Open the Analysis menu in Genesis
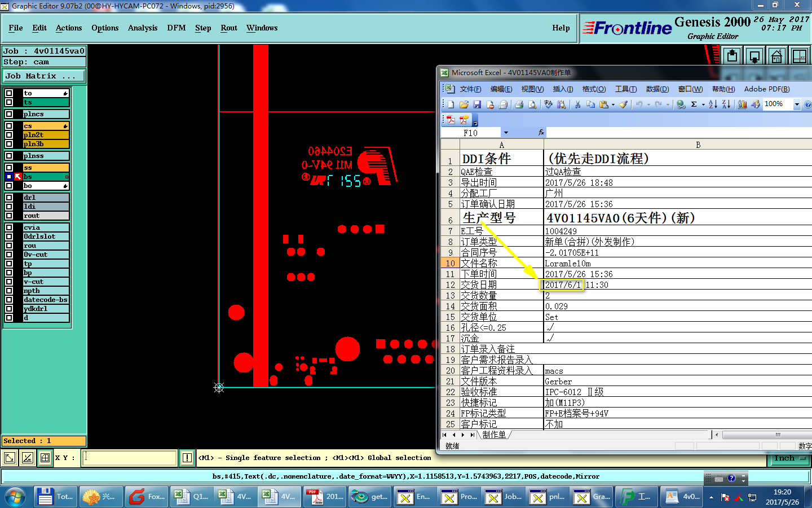Image resolution: width=812 pixels, height=508 pixels. [143, 28]
